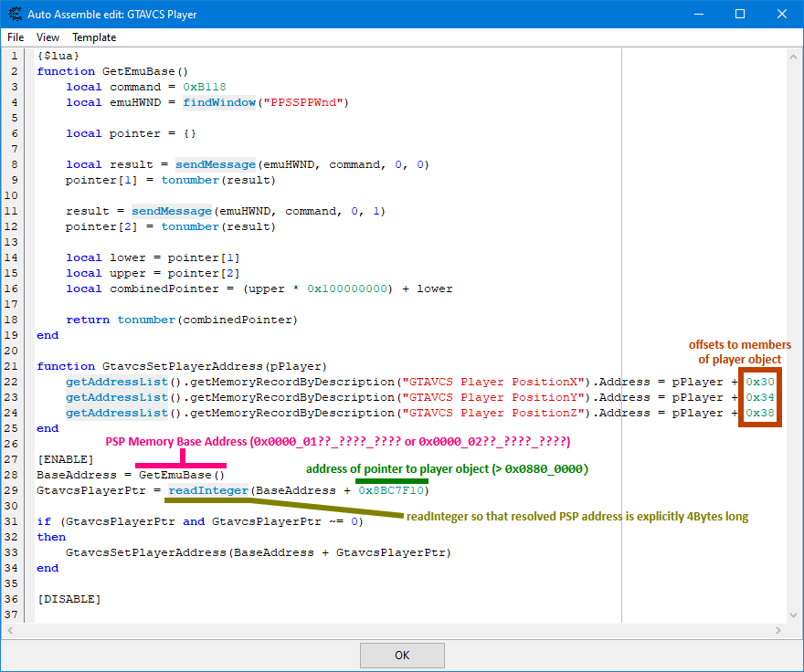Click the horizontal scrollbar track at the bottom
The width and height of the screenshot is (804, 672).
(x=393, y=630)
